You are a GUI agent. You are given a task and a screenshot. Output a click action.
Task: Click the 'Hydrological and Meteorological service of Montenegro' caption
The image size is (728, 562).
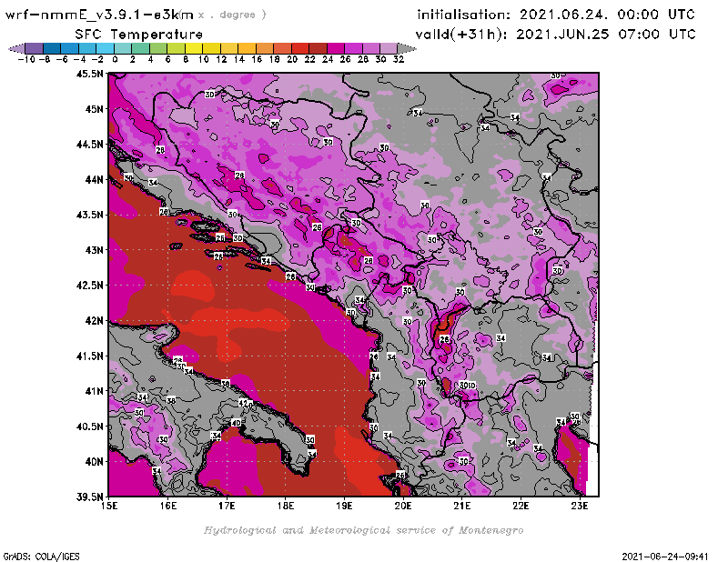tap(363, 530)
